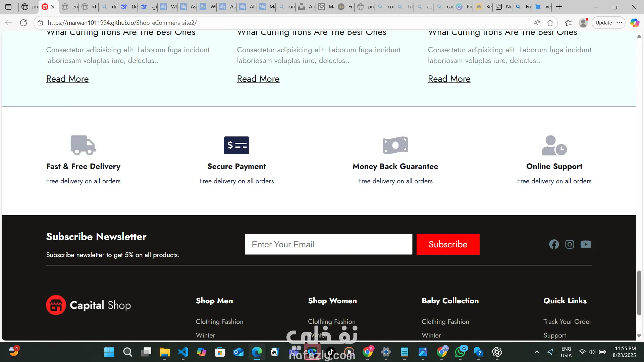Viewport: 644px width, 362px height.
Task: Close the current active browser tab
Action: point(53,7)
